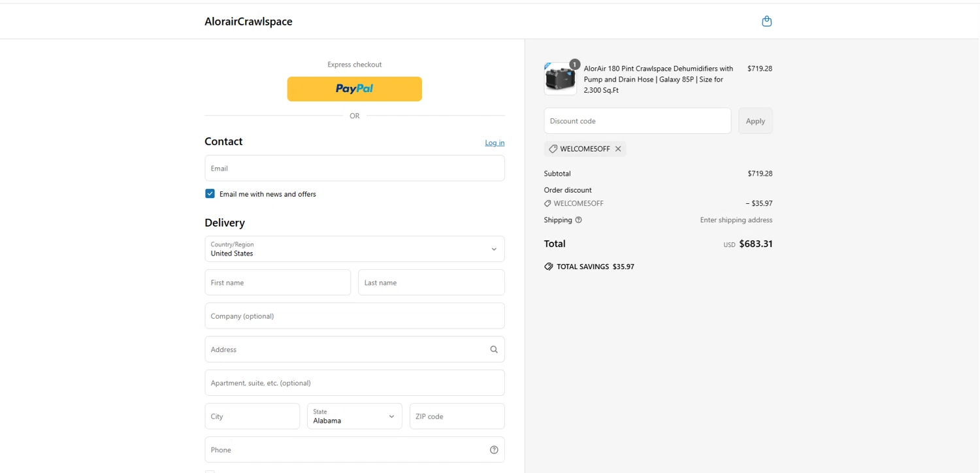This screenshot has height=473, width=980.
Task: Click the TOTAL SAVINGS $35.97 text
Action: coord(595,267)
